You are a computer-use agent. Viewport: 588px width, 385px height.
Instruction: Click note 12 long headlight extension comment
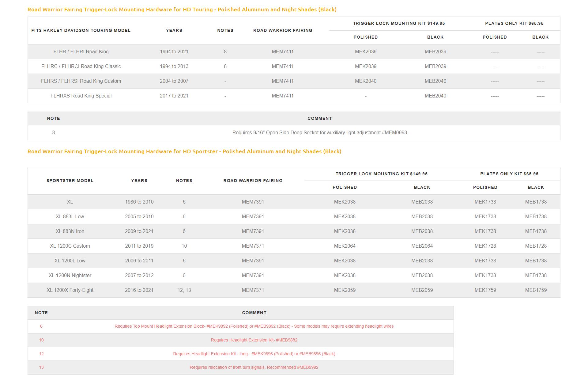click(254, 354)
